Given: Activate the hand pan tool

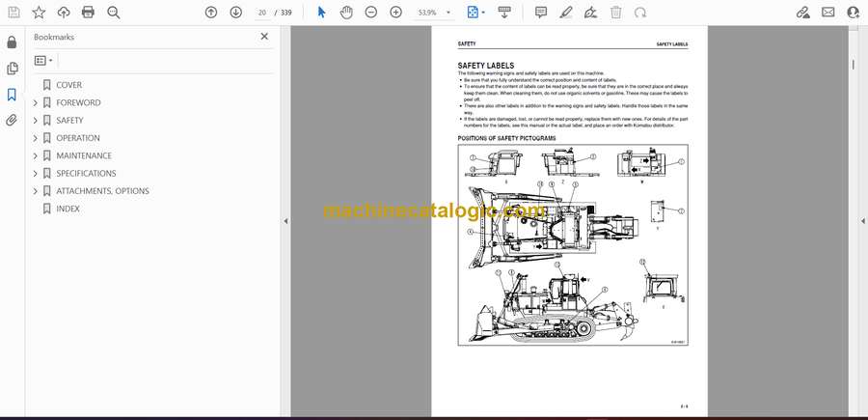Looking at the screenshot, I should point(346,13).
